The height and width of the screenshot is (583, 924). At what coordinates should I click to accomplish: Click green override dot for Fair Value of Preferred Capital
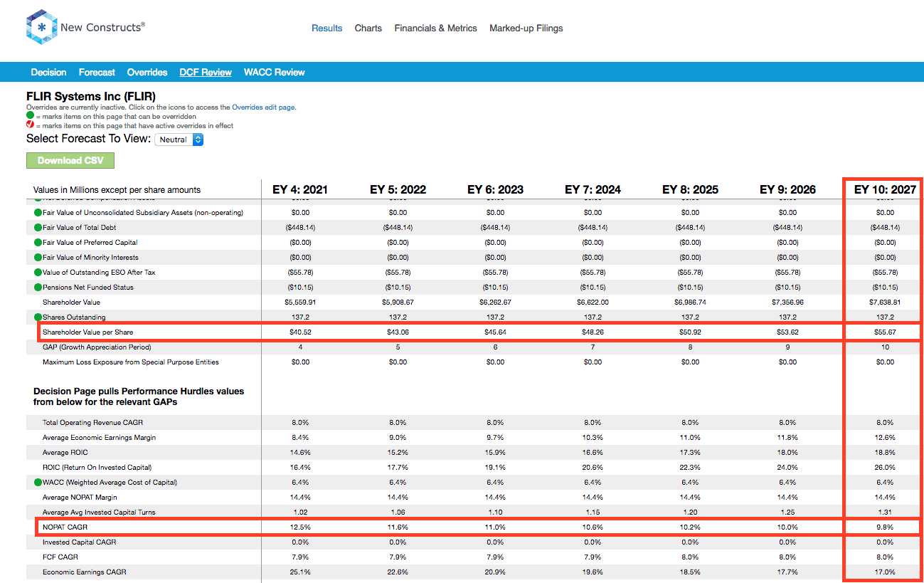[37, 243]
